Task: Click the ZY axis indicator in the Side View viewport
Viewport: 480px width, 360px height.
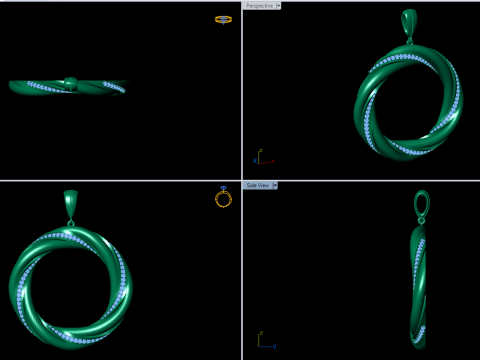Action: pos(267,340)
